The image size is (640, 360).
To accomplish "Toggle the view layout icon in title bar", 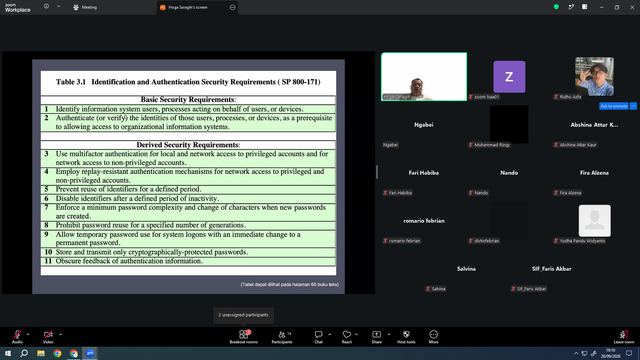I will (585, 7).
